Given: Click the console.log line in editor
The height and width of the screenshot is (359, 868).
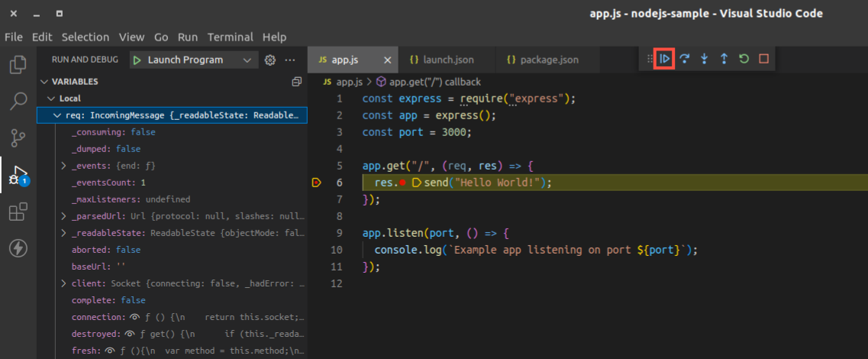Looking at the screenshot, I should (536, 250).
